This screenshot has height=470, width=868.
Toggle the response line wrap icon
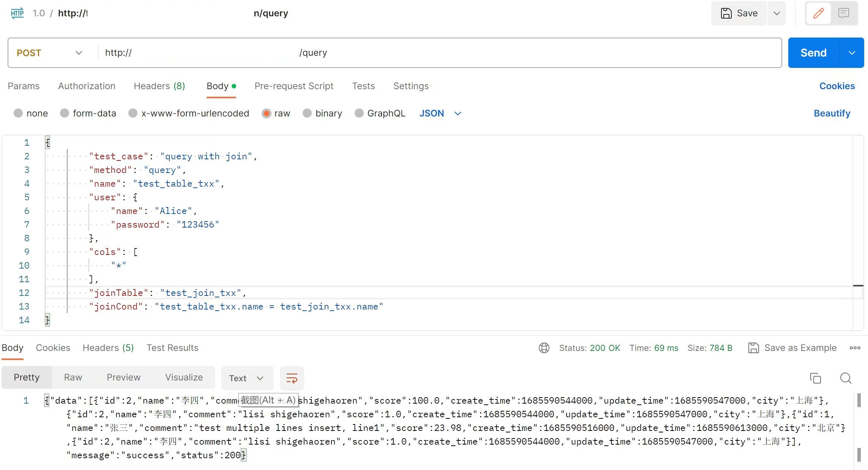coord(292,378)
